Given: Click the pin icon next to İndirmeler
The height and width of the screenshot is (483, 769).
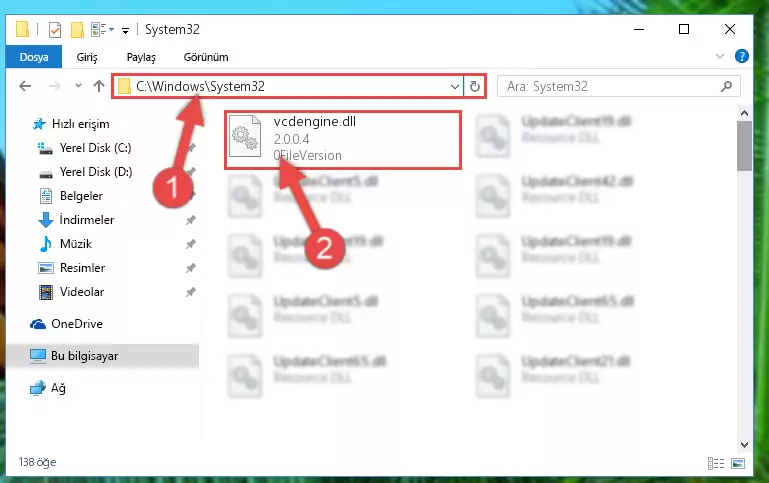Looking at the screenshot, I should tap(191, 220).
